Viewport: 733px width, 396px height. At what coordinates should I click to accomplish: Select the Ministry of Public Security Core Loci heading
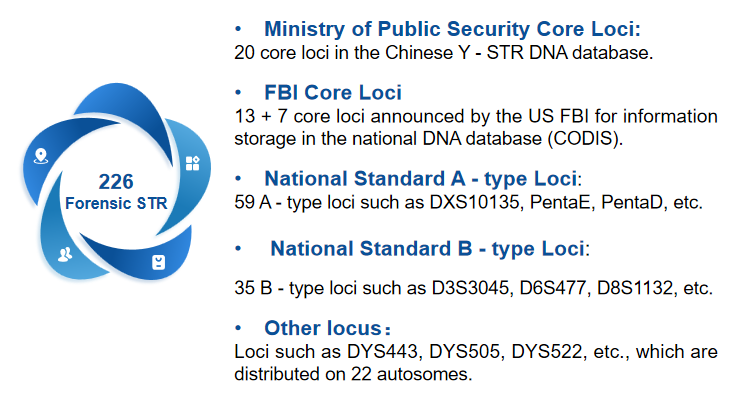452,29
